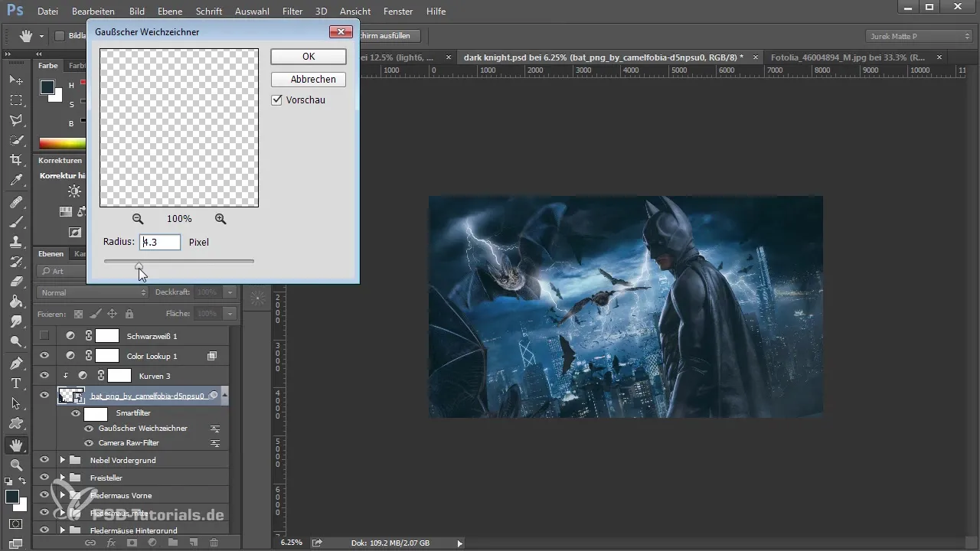Switch to Fotolia_46004894_M.jpg document tab
Viewport: 980px width, 551px height.
point(848,57)
